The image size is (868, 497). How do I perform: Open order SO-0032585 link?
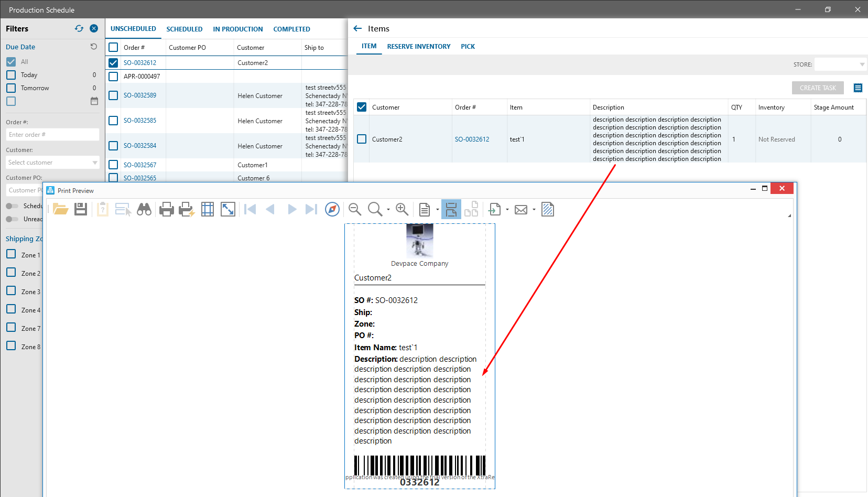click(x=140, y=121)
